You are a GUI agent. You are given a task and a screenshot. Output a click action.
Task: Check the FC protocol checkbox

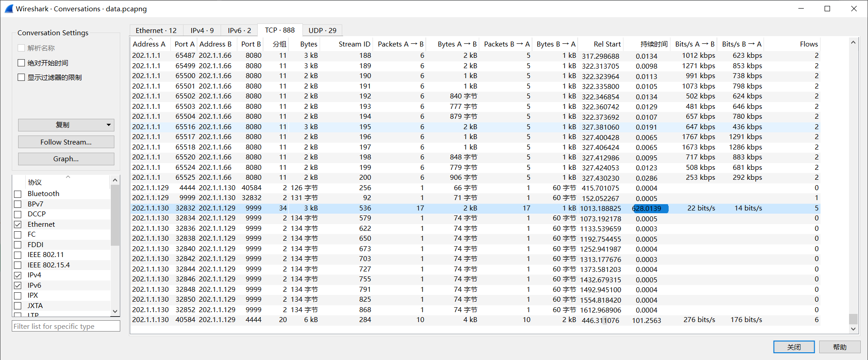click(x=18, y=234)
